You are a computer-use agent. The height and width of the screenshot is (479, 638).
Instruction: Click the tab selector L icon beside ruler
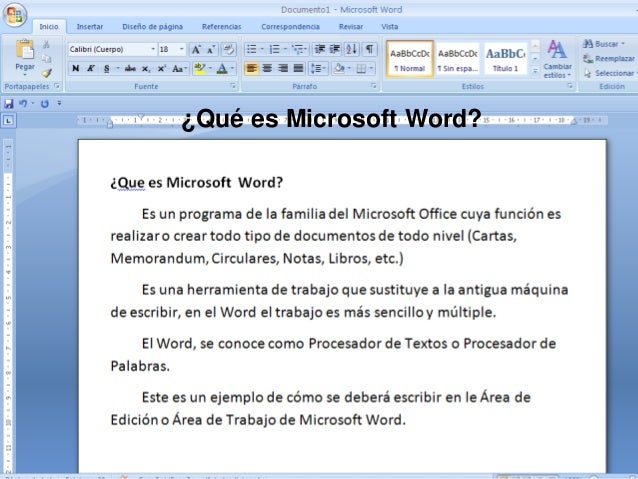tap(9, 120)
